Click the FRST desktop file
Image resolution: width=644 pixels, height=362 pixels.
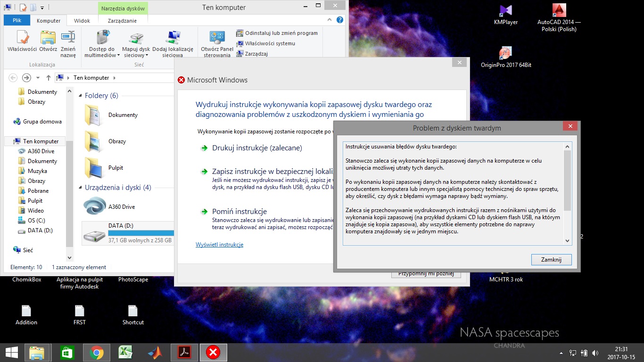pyautogui.click(x=80, y=315)
